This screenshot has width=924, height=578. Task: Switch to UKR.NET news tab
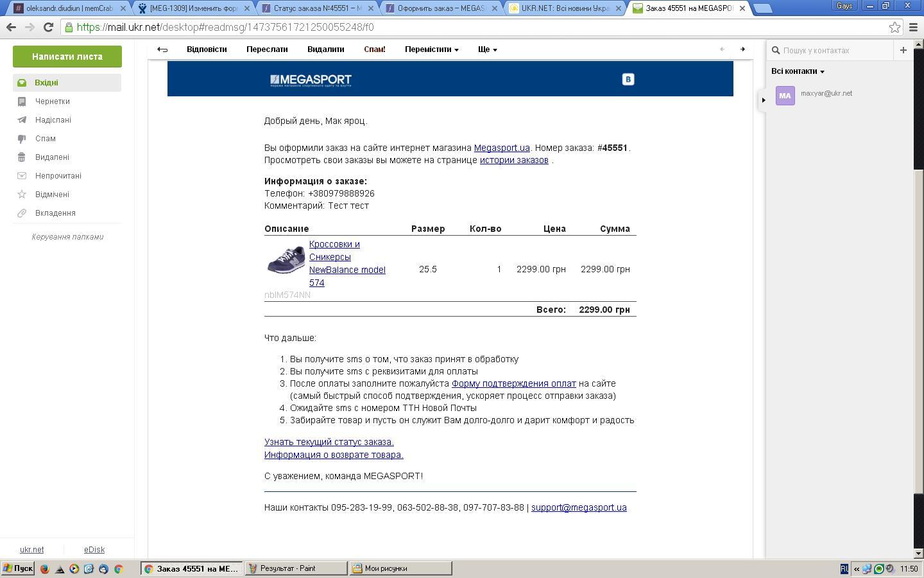click(565, 8)
